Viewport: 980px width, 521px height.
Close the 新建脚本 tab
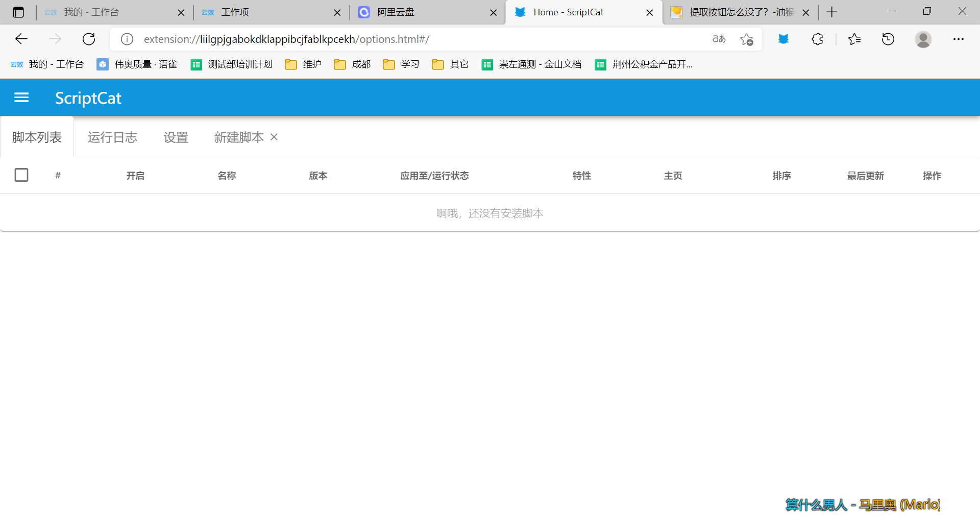tap(274, 137)
